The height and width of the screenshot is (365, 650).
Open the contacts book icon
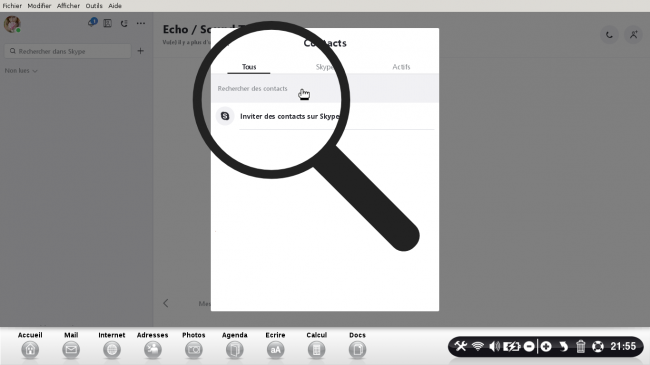[107, 23]
